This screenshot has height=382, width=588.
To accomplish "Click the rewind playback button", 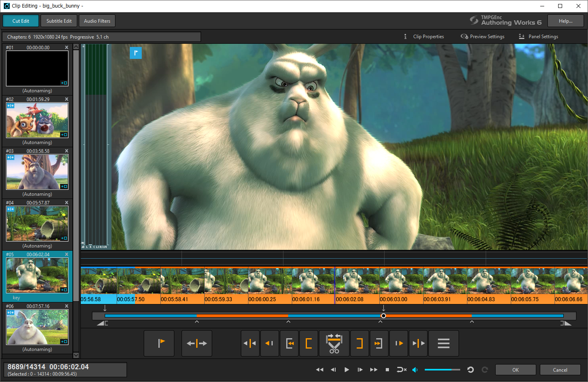I will [x=320, y=370].
